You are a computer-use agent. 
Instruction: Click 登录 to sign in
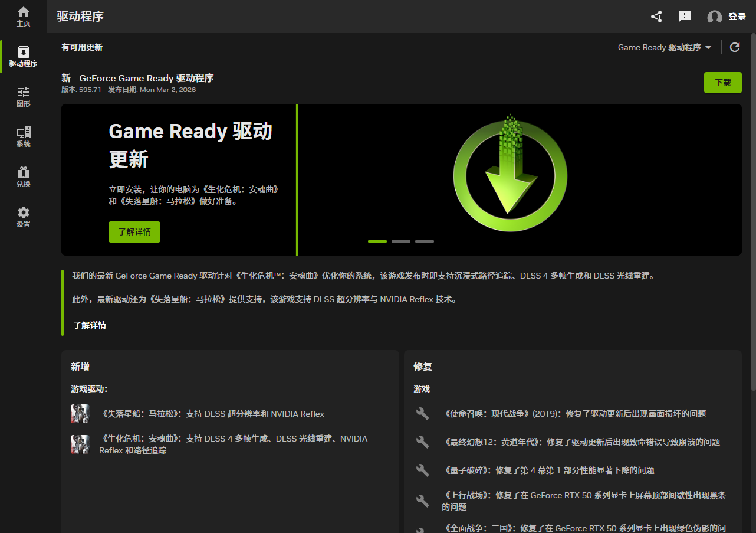737,17
